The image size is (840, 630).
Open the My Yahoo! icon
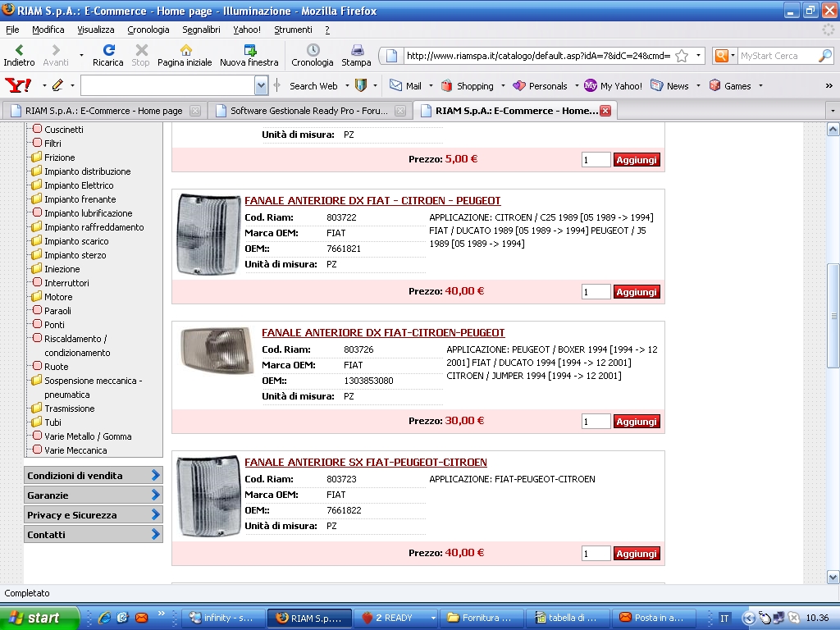591,85
